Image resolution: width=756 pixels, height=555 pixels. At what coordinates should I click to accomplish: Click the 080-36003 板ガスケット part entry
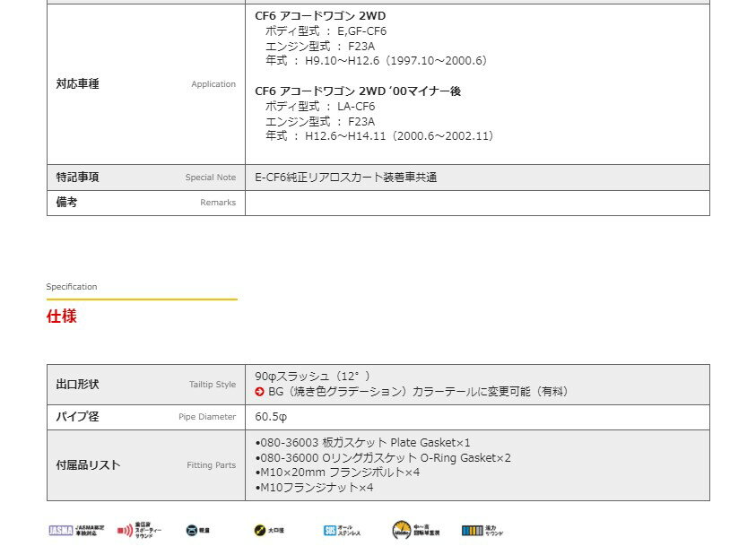pos(362,443)
